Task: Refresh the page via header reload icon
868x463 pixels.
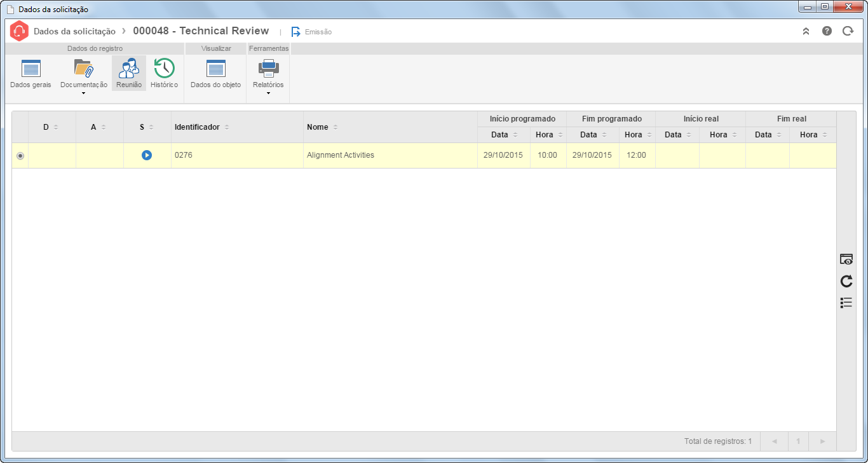Action: (848, 31)
